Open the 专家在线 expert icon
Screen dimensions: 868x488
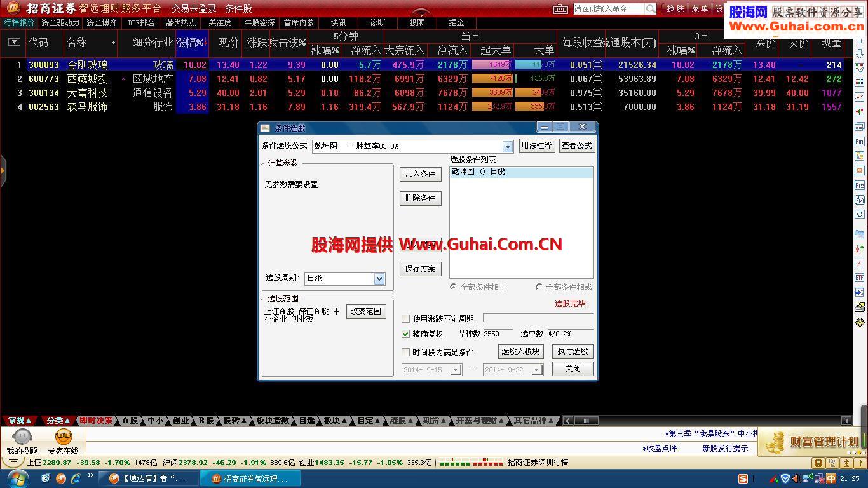pos(63,442)
